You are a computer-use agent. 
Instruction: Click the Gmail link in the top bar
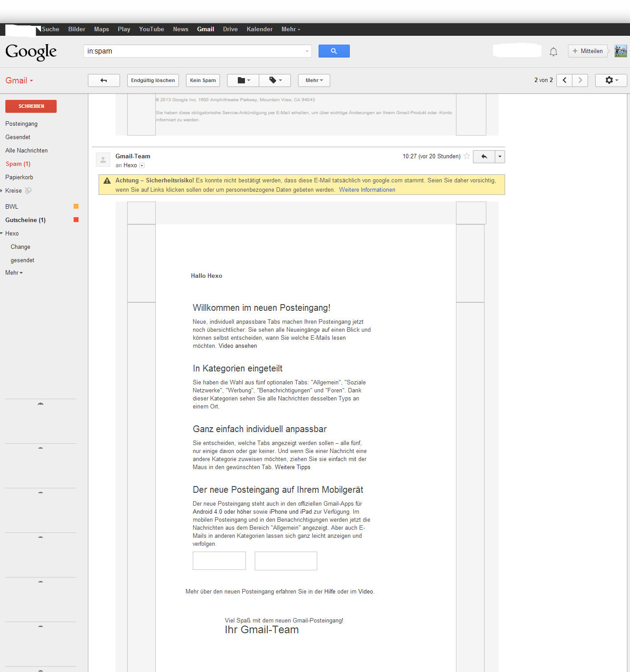(206, 29)
